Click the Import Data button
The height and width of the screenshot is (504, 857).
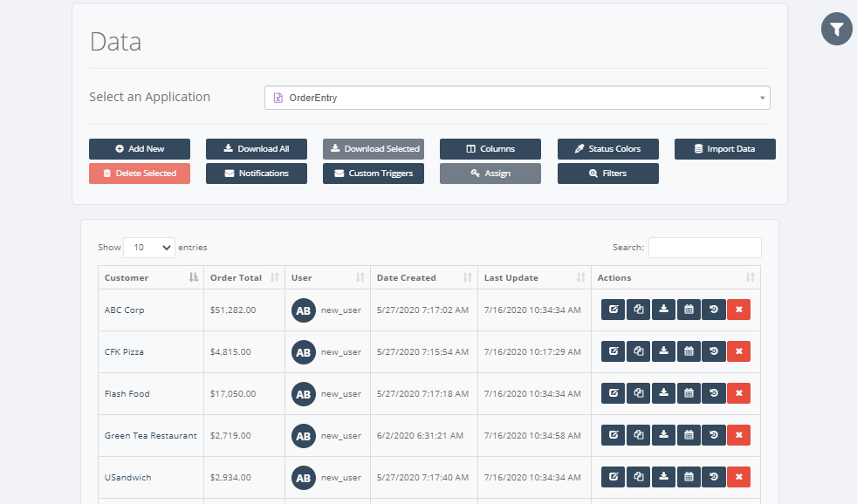pyautogui.click(x=724, y=148)
